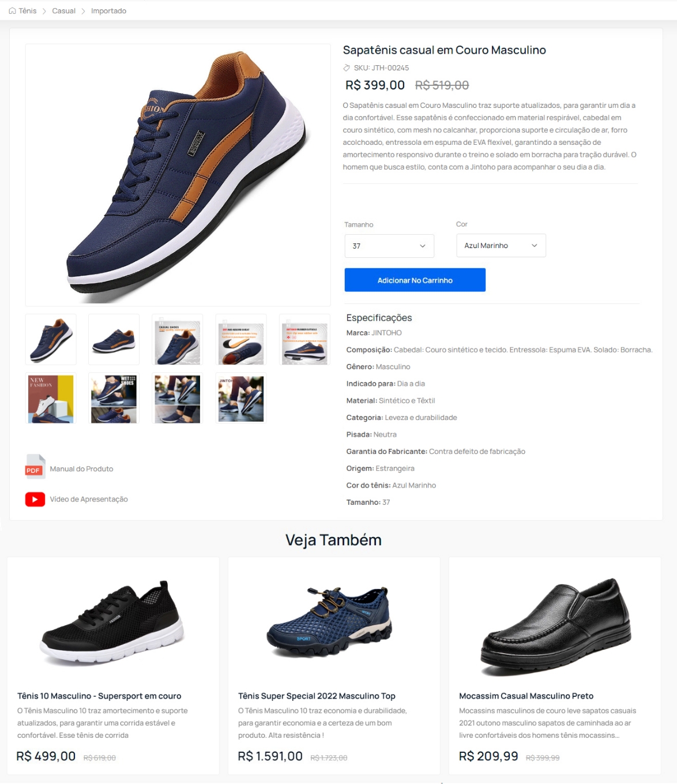View the WET SHOES thumbnail

click(x=114, y=399)
